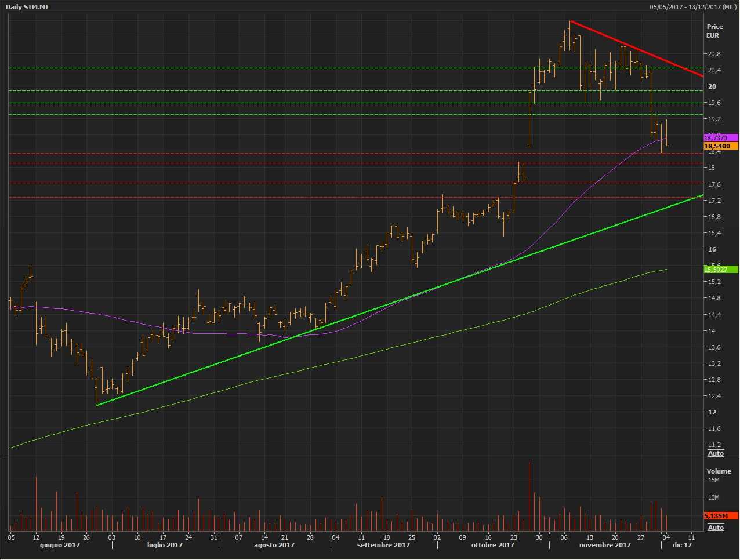
Task: Click the giugno 2017 month label
Action: [x=60, y=545]
